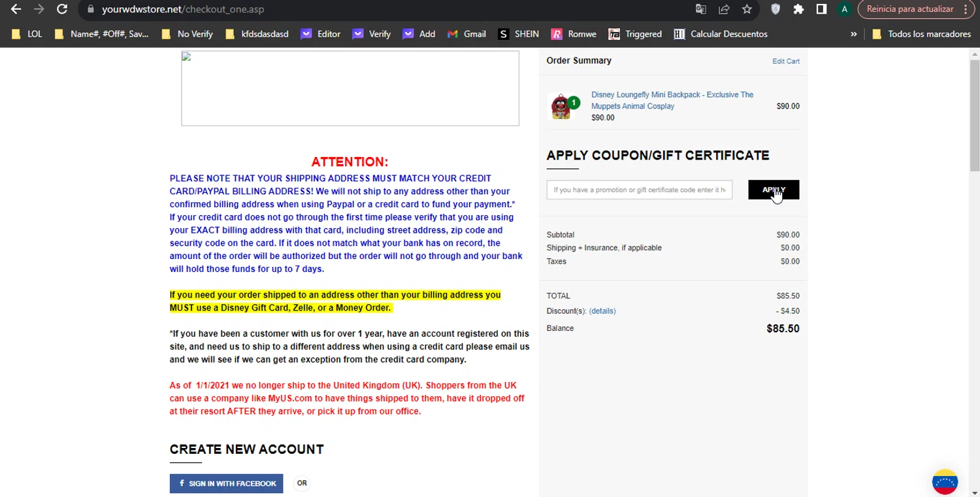
Task: Open profile avatar A
Action: pyautogui.click(x=845, y=9)
